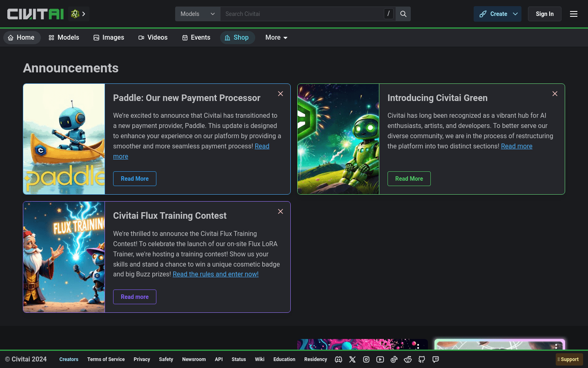Open the Creators footer link

(x=69, y=359)
